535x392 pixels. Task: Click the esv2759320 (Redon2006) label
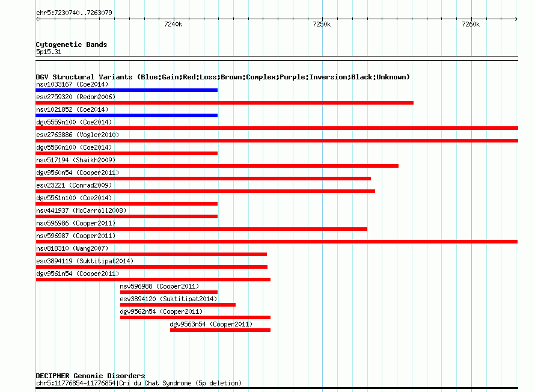[76, 97]
